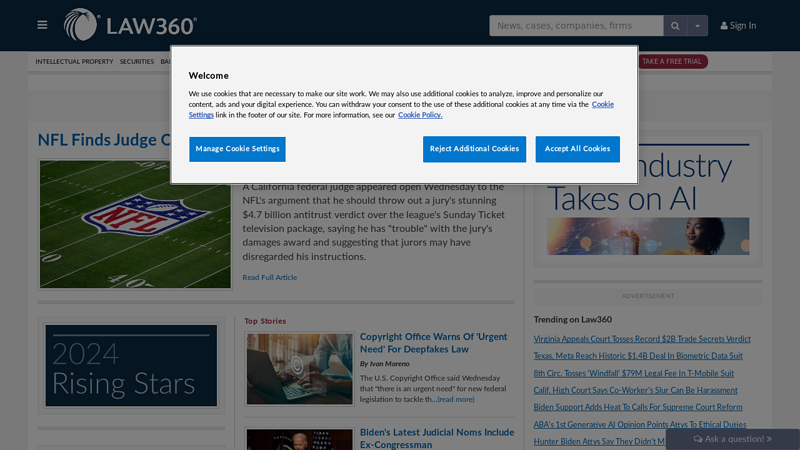Click the (read more) link
Screen dimensions: 800x450
pos(456,399)
